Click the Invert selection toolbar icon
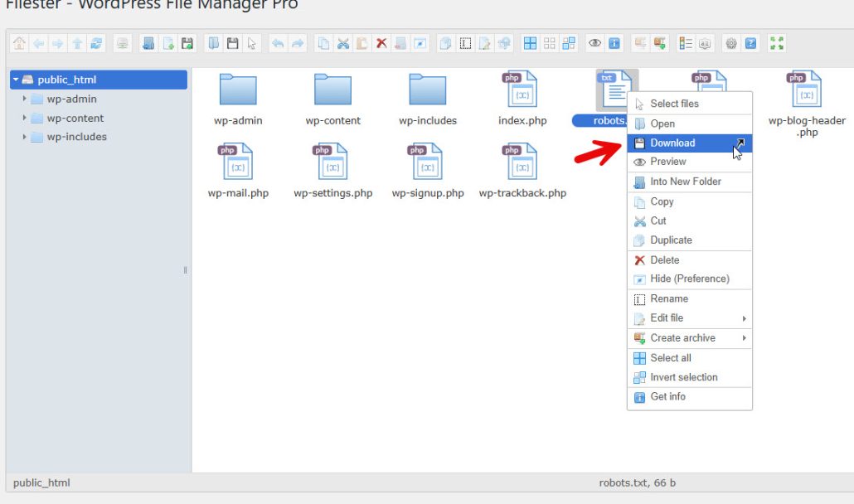The image size is (854, 504). 569,44
